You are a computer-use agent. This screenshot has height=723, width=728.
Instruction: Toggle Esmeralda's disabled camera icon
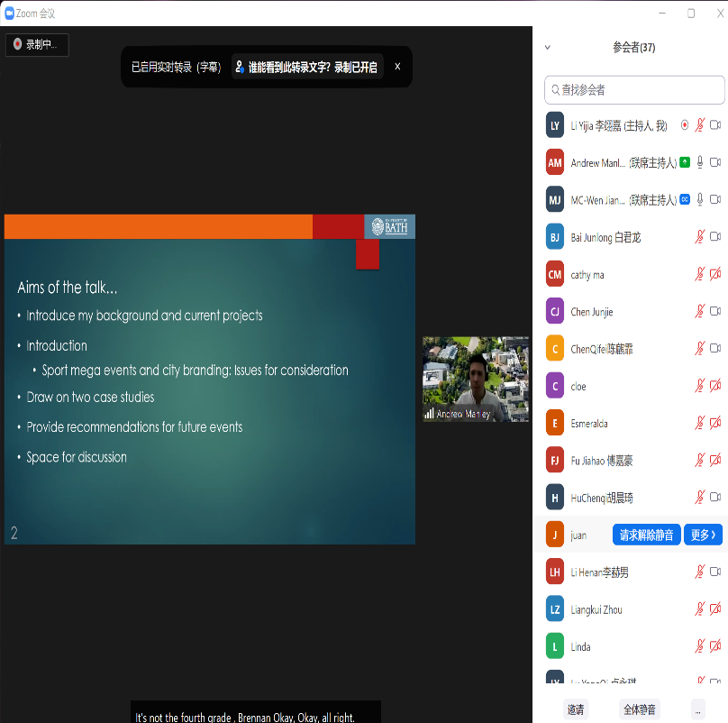[715, 423]
